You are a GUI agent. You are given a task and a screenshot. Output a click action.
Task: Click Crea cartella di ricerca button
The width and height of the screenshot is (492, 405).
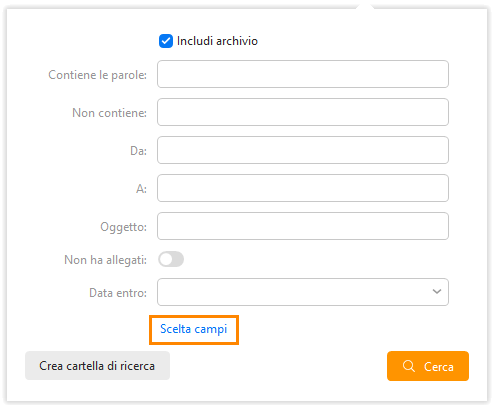tap(97, 366)
